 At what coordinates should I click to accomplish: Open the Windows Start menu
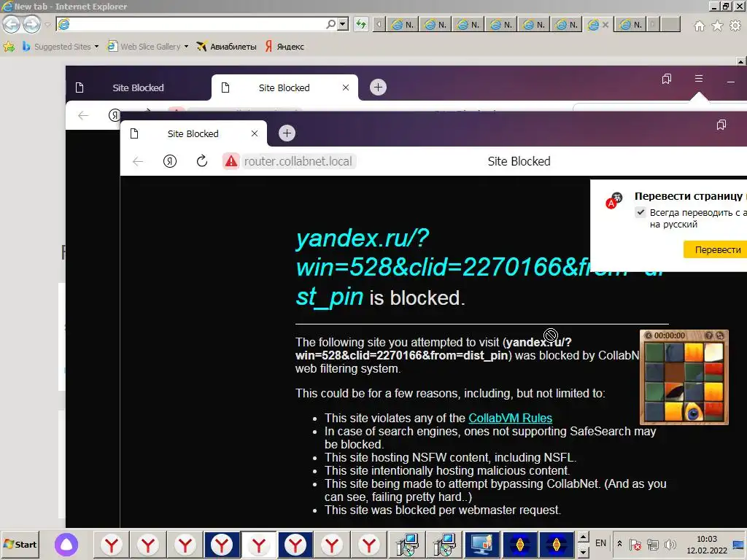(x=20, y=544)
